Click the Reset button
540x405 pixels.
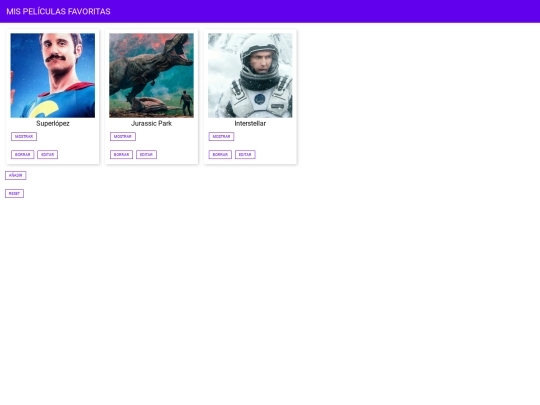14,194
